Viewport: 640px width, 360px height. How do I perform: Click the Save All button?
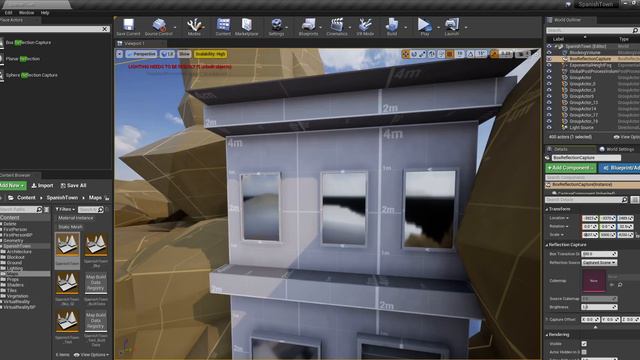point(73,185)
